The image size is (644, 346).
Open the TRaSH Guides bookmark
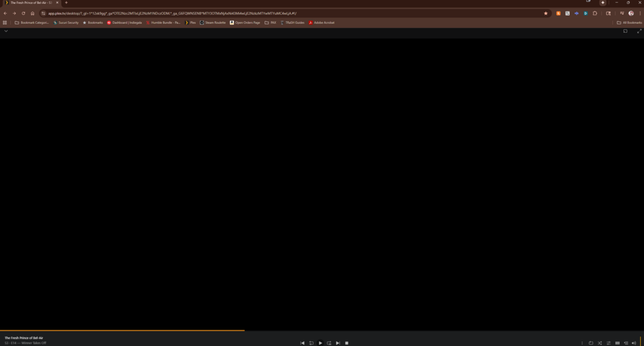292,23
